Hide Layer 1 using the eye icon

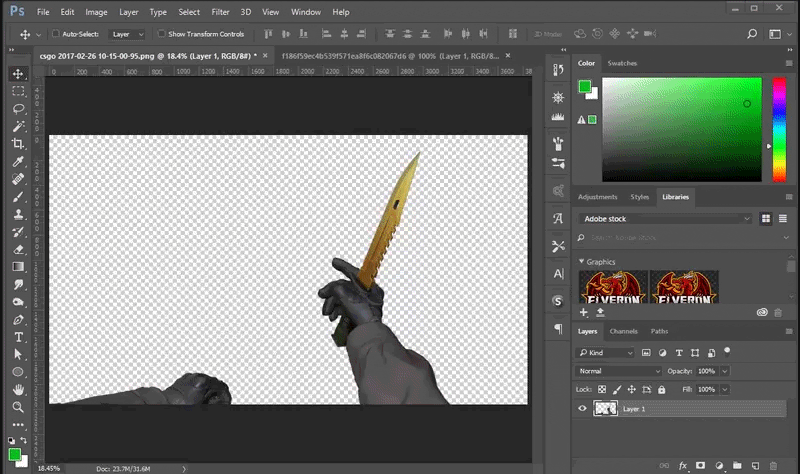tap(583, 408)
